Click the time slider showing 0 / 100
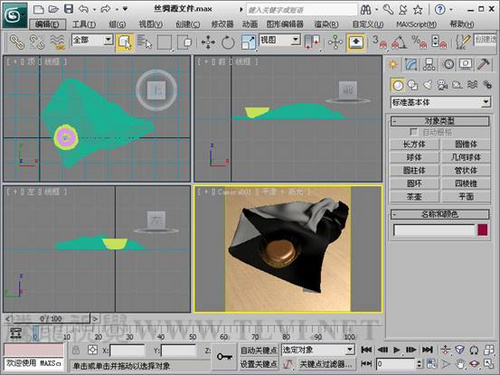Image resolution: width=500 pixels, height=375 pixels. click(x=51, y=319)
